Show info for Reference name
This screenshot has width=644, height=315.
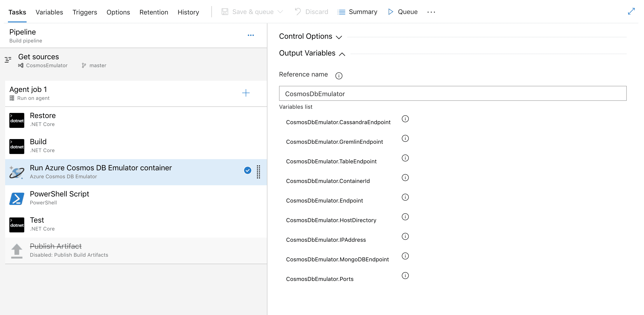(339, 76)
